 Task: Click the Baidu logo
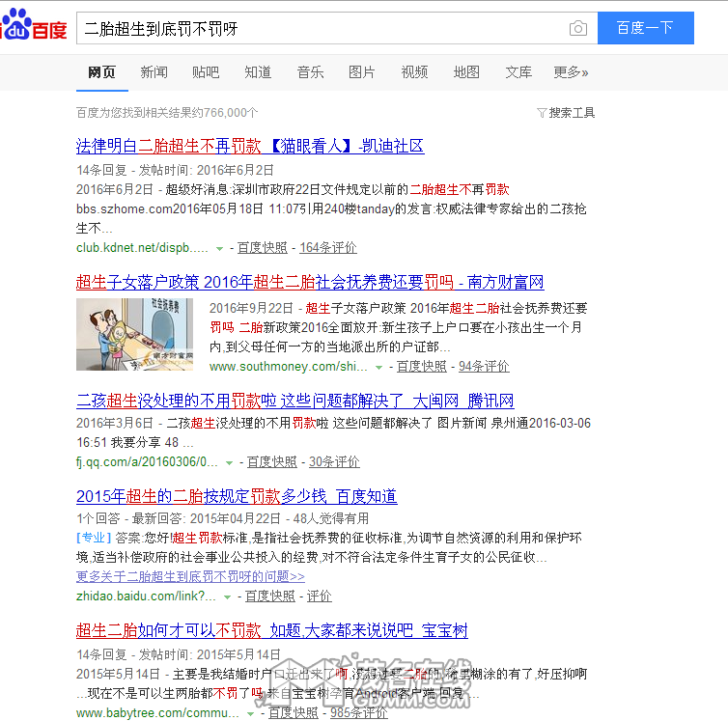[34, 25]
